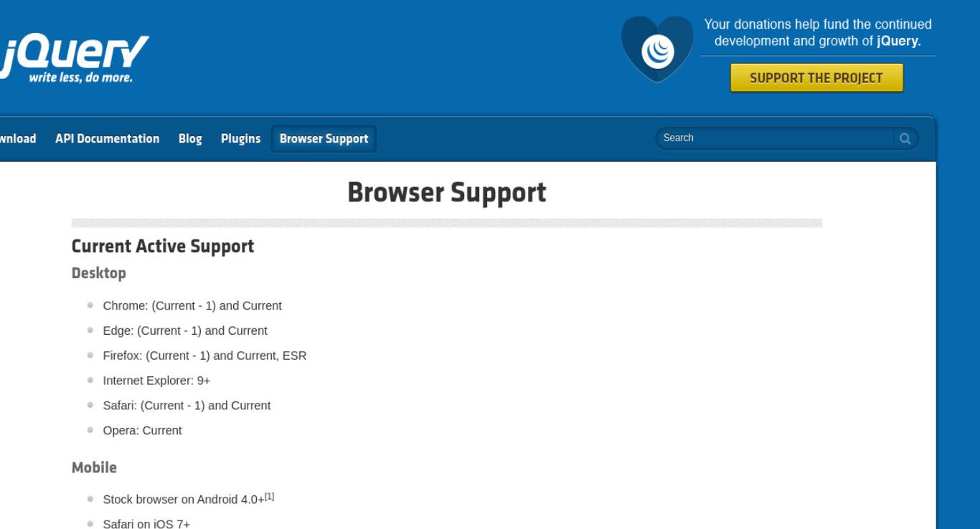Click 'Chrome: (Current - 1) and Current' item

pyautogui.click(x=192, y=306)
